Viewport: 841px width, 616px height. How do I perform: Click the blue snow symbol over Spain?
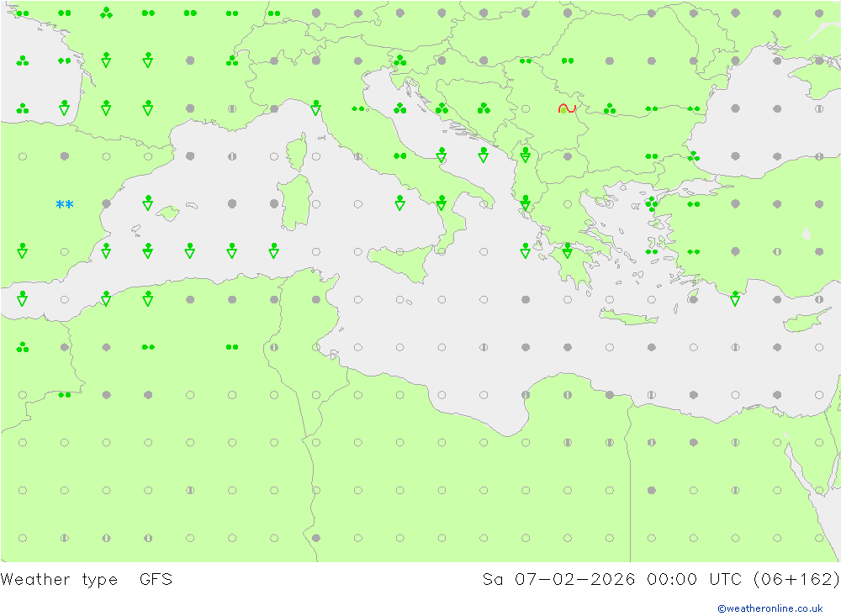[65, 204]
